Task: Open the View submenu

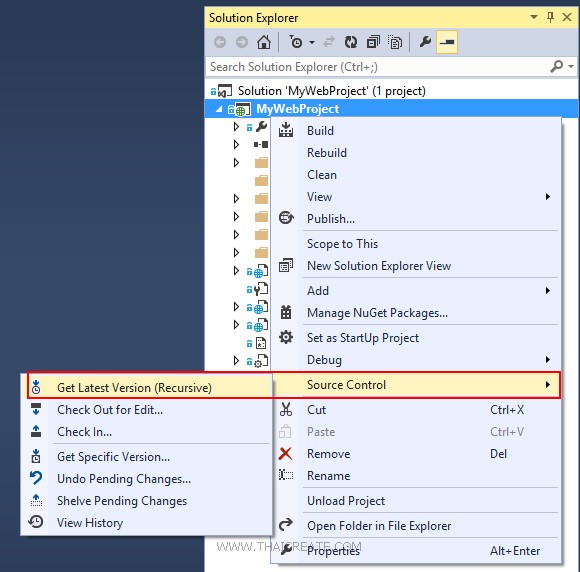Action: (x=416, y=196)
